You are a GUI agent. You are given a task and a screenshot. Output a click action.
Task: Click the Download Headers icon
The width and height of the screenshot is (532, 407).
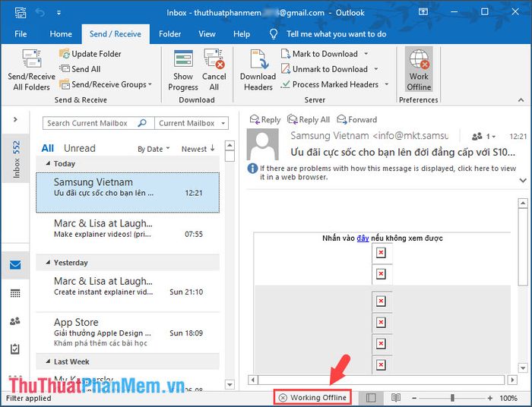point(258,62)
